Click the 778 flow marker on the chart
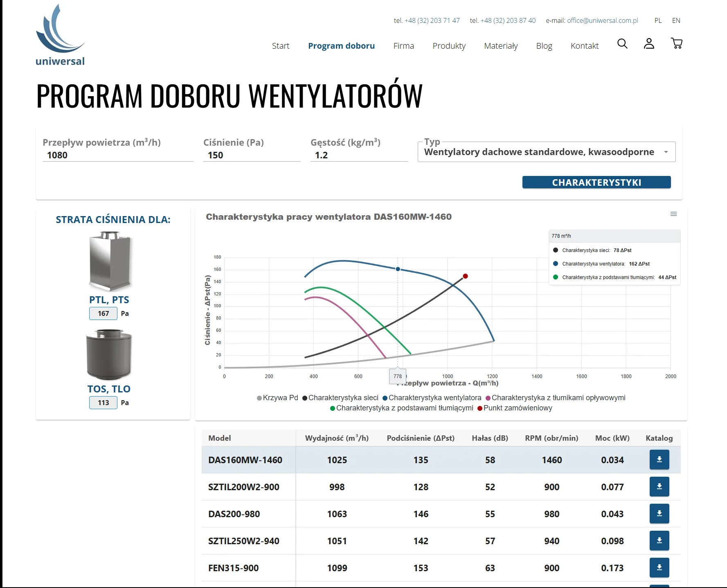 click(x=397, y=376)
